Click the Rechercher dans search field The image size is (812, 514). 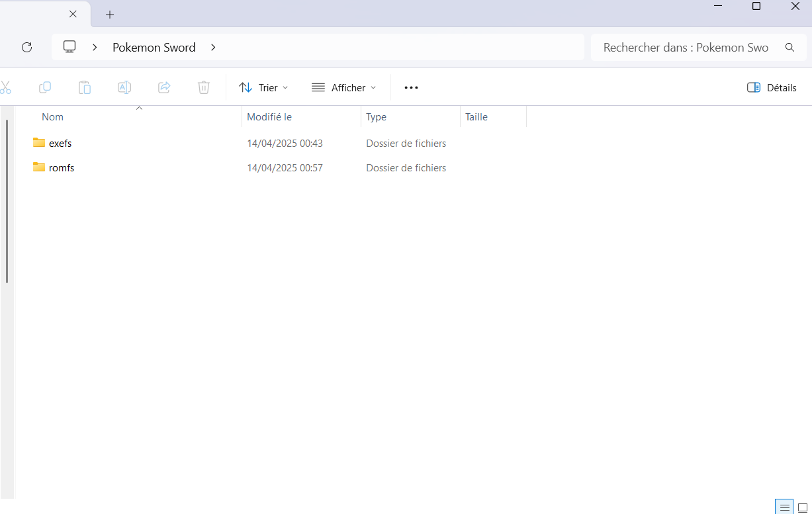686,47
